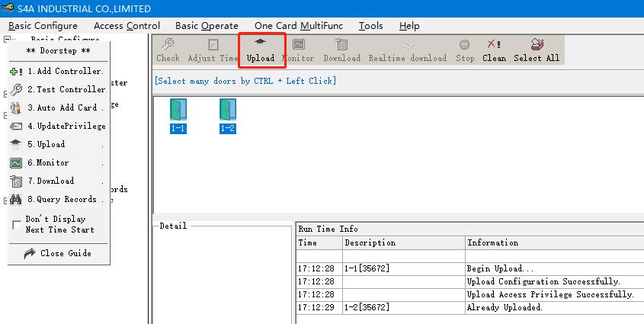The height and width of the screenshot is (324, 644).
Task: Open the Tools menu
Action: [x=370, y=26]
